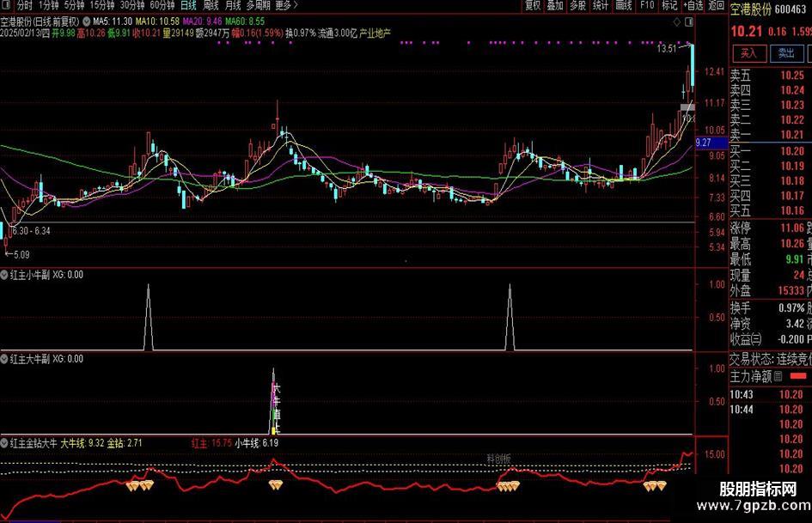
Task: Select the 5分钟 period tab
Action: coord(74,5)
